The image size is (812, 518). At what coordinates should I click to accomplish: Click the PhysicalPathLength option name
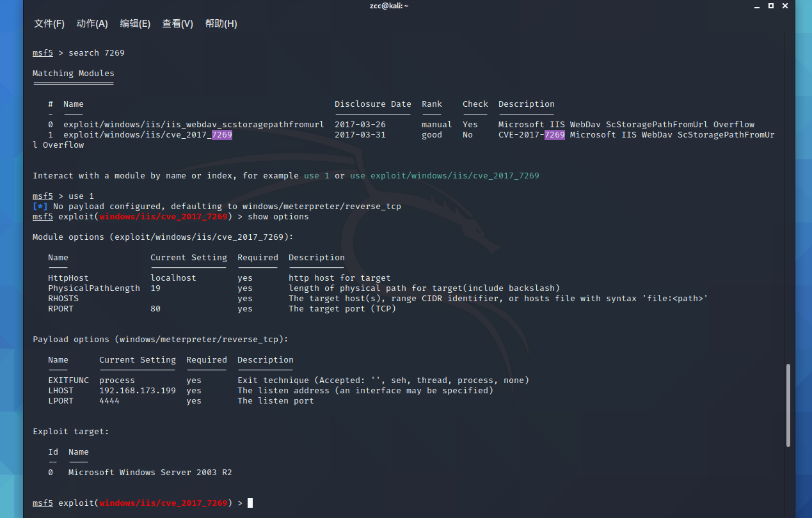click(x=94, y=288)
